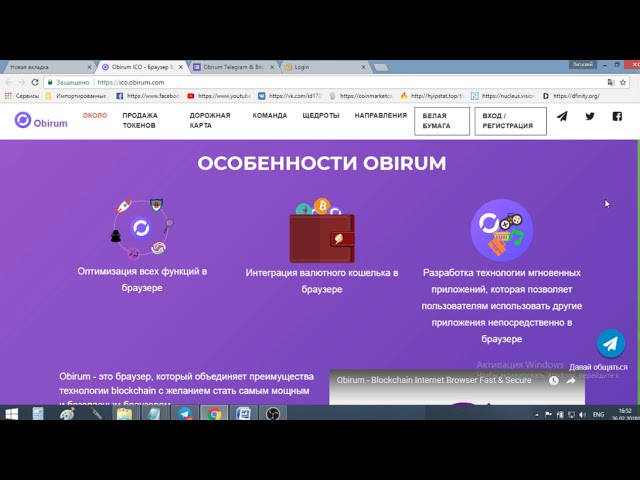Click the instant apps round icon
The image size is (640, 480).
tap(502, 230)
